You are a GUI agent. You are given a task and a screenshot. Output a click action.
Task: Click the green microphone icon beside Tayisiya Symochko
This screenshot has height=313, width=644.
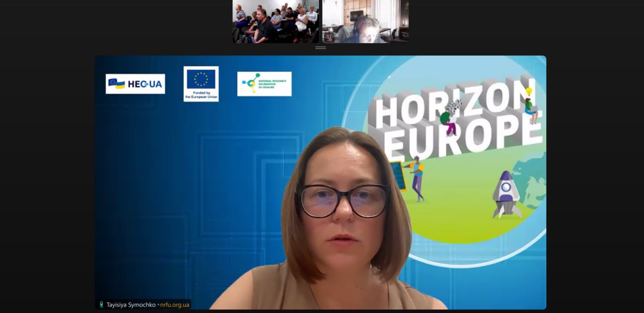click(101, 304)
